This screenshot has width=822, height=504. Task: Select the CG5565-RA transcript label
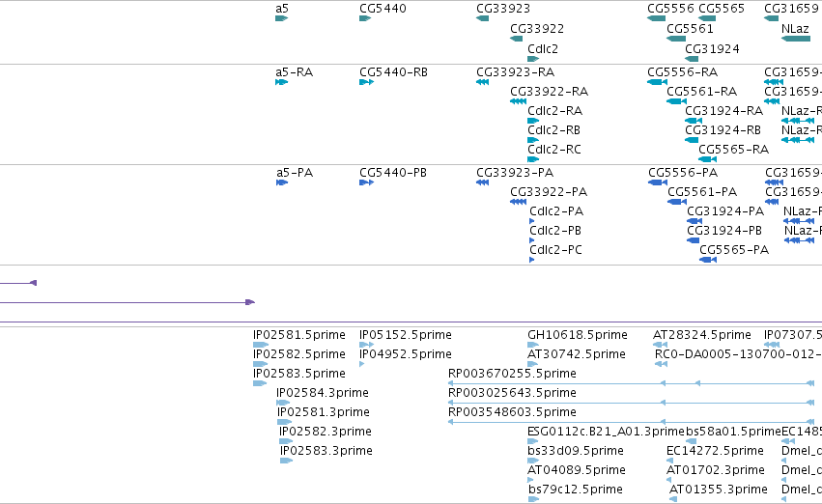(x=734, y=150)
